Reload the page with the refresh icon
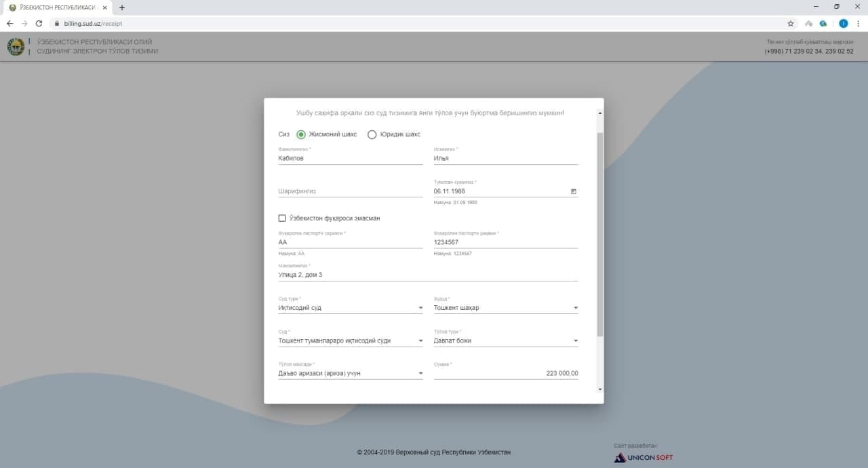Image resolution: width=868 pixels, height=468 pixels. click(39, 23)
